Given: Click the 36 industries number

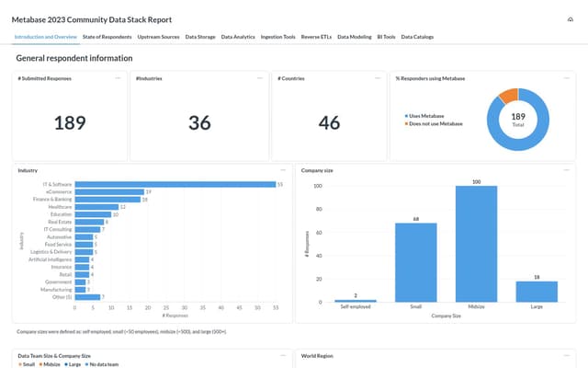Looking at the screenshot, I should (x=199, y=122).
